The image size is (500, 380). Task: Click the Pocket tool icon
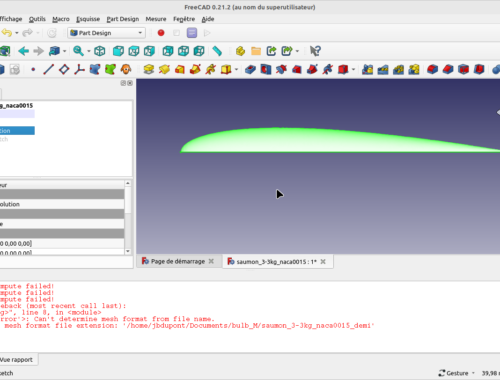[x=250, y=69]
